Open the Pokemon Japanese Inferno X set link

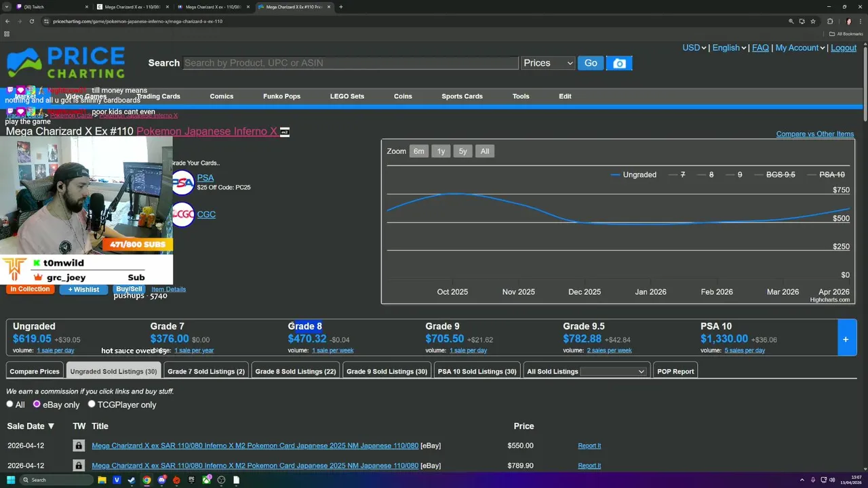point(207,131)
